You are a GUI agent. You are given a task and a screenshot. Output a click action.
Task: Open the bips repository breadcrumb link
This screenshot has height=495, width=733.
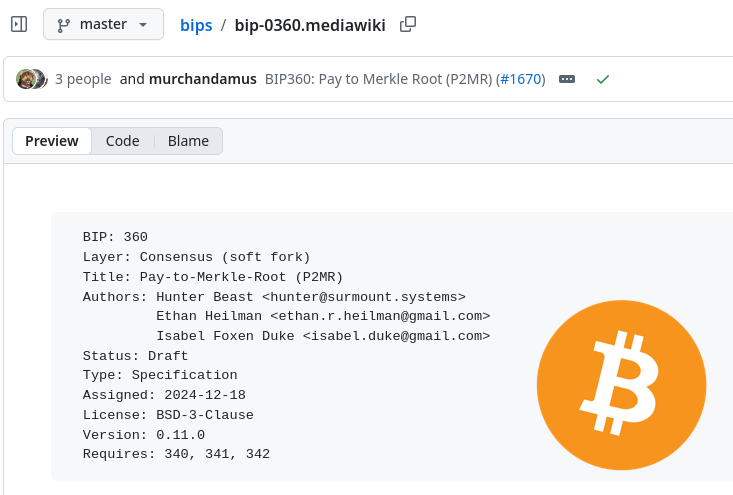point(196,25)
